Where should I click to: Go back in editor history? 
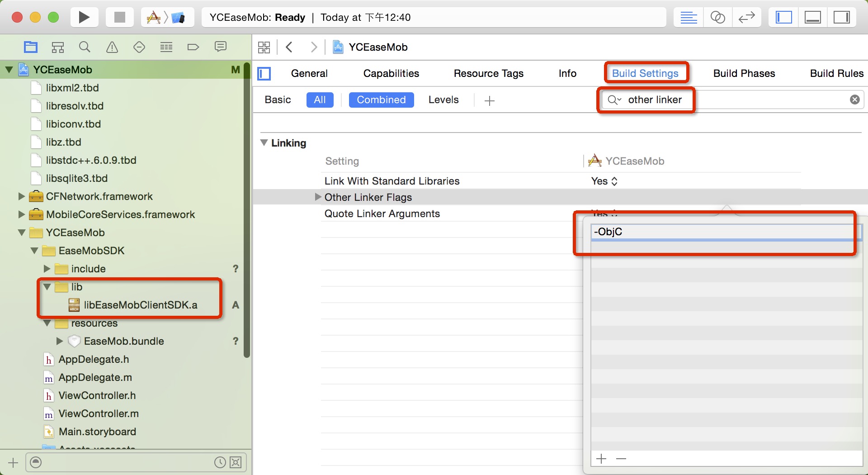click(290, 47)
